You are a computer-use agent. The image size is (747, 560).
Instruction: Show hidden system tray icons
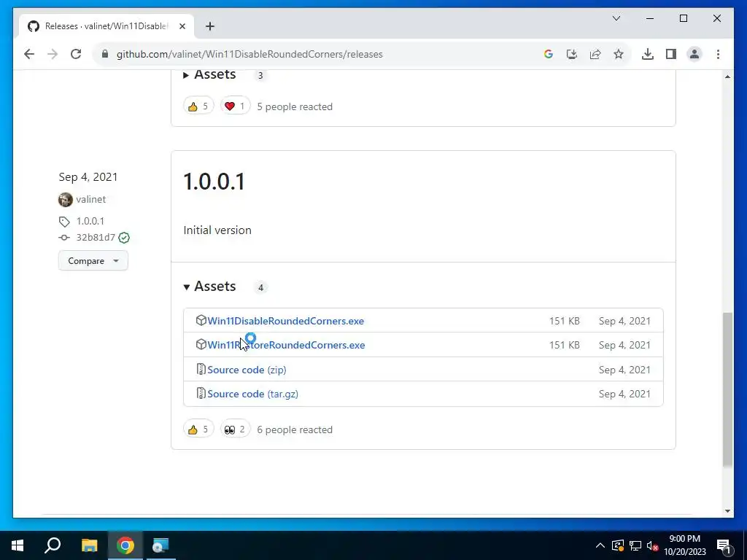600,545
